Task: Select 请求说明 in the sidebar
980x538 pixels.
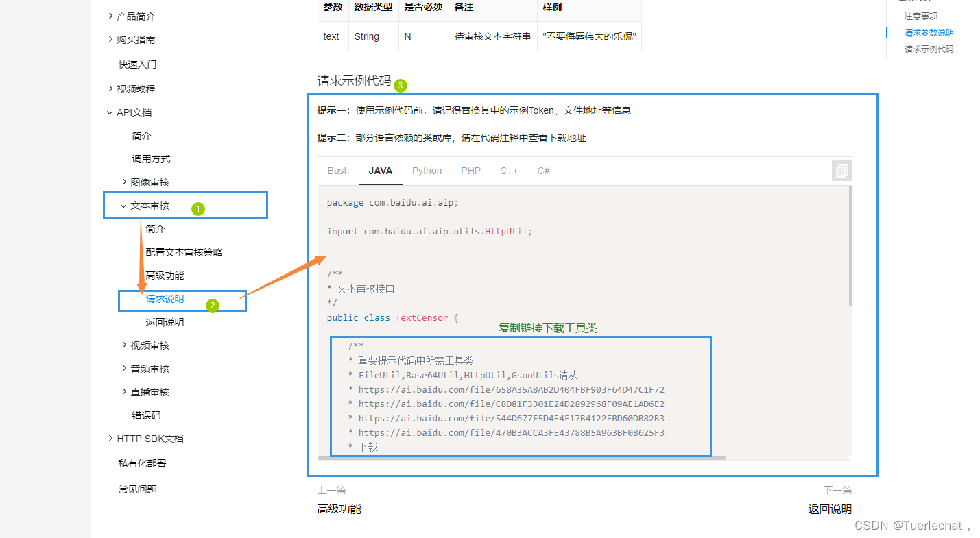Action: tap(165, 299)
